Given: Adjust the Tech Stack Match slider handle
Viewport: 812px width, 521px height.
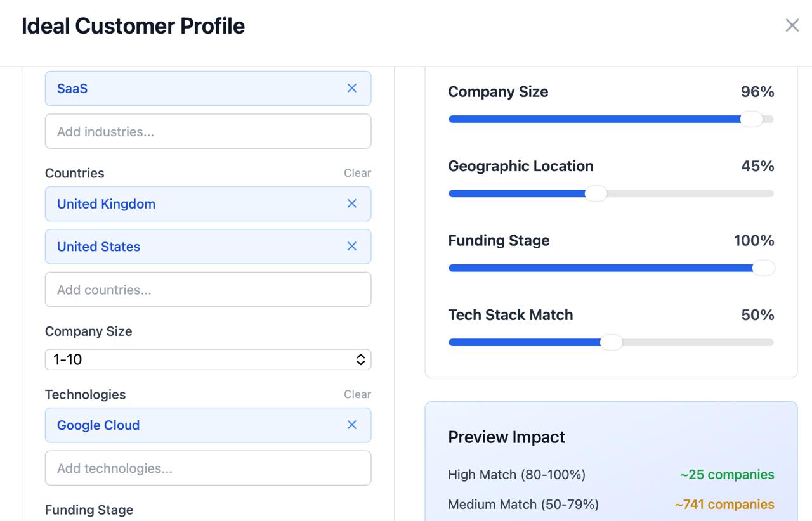Looking at the screenshot, I should [x=612, y=342].
